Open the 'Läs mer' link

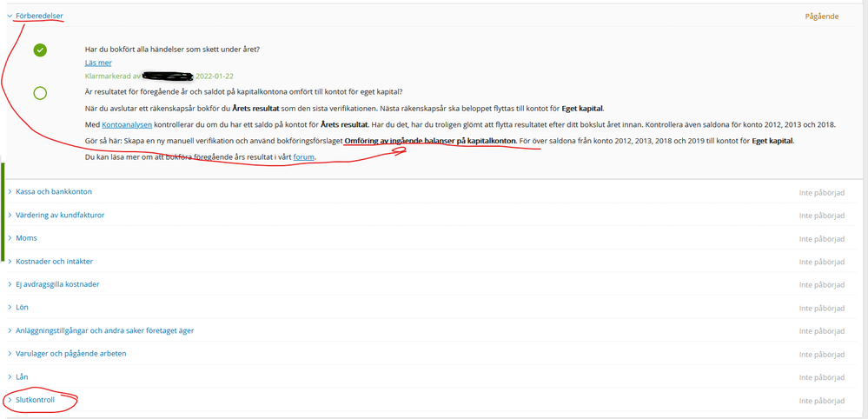pyautogui.click(x=97, y=63)
